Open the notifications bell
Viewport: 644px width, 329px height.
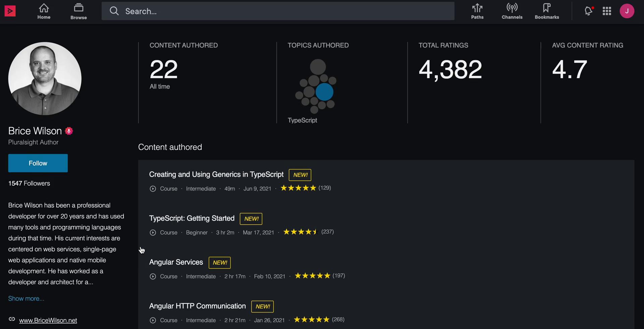tap(589, 11)
